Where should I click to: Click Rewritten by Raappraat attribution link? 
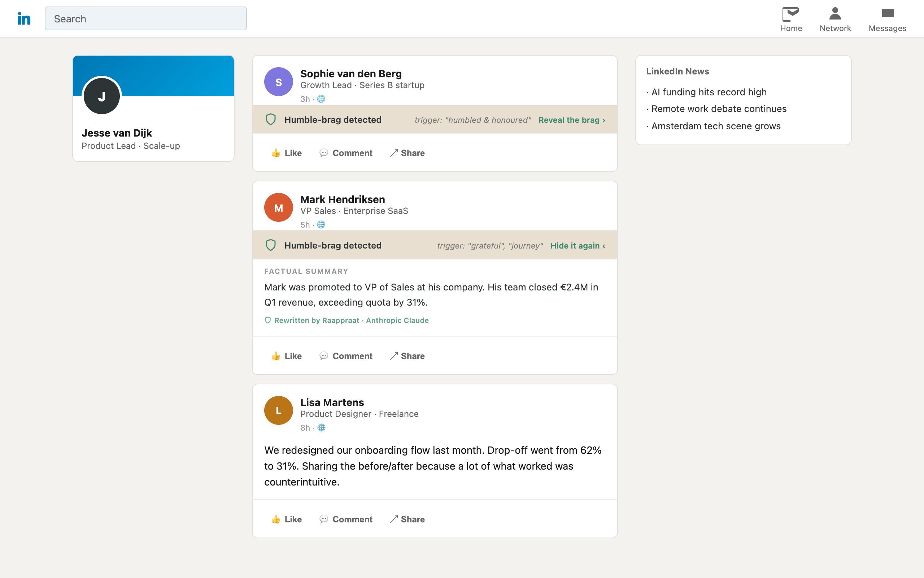(x=351, y=320)
